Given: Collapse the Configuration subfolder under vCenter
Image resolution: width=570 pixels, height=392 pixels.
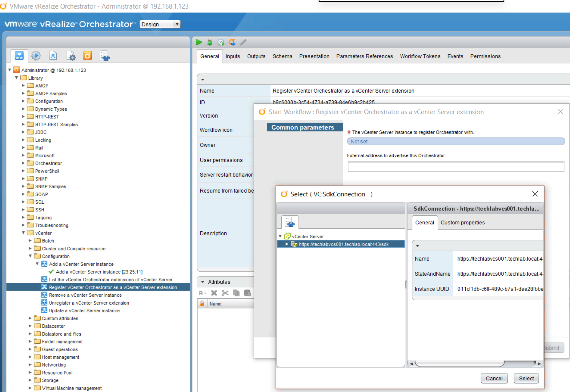Looking at the screenshot, I should 30,256.
